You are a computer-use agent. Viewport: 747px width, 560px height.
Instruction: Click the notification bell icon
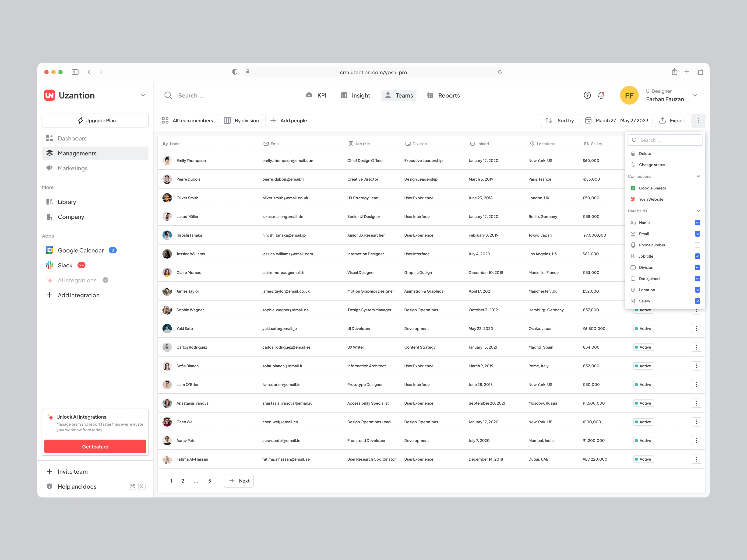601,95
